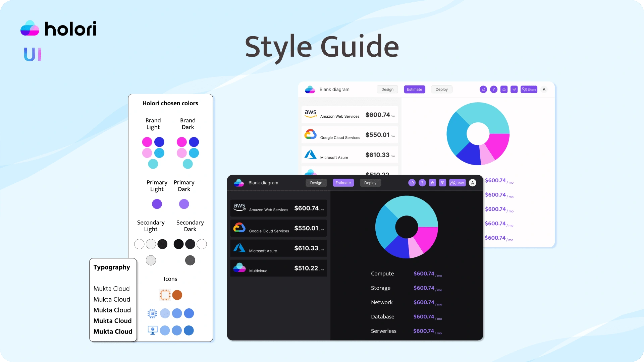The height and width of the screenshot is (362, 644).
Task: Select the Deploy tab in the dark header
Action: [x=370, y=183]
